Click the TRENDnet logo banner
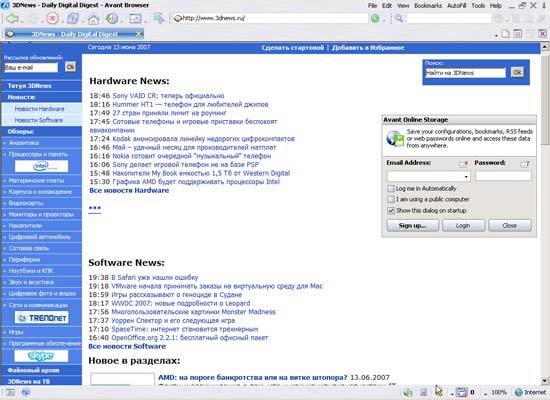The image size is (550, 400). point(41,318)
